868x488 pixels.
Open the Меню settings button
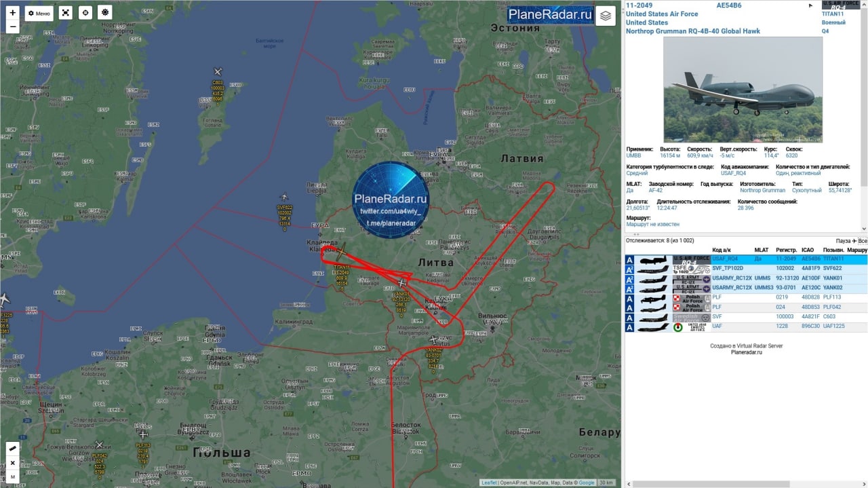[x=39, y=13]
